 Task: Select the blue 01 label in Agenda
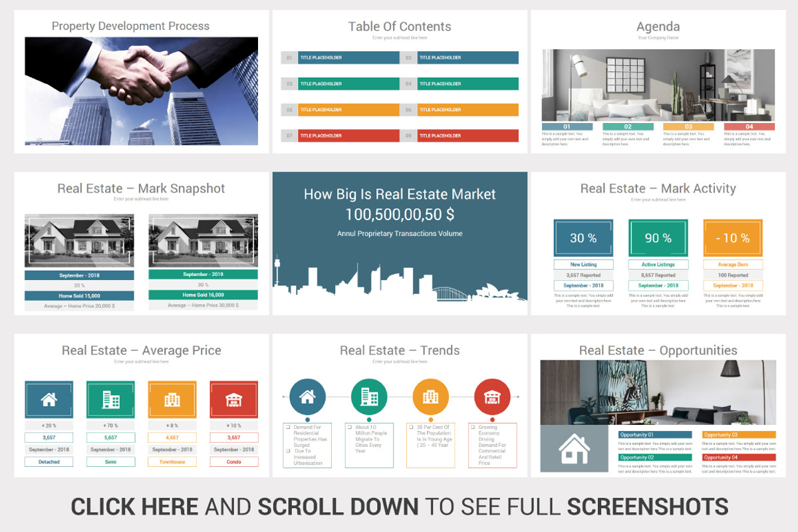pos(567,126)
